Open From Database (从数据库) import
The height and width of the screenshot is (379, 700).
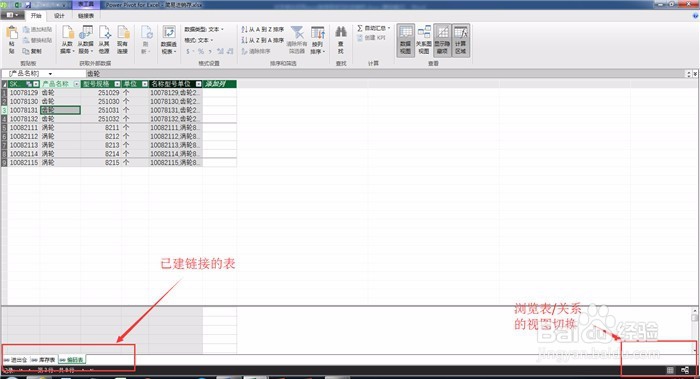pyautogui.click(x=67, y=39)
